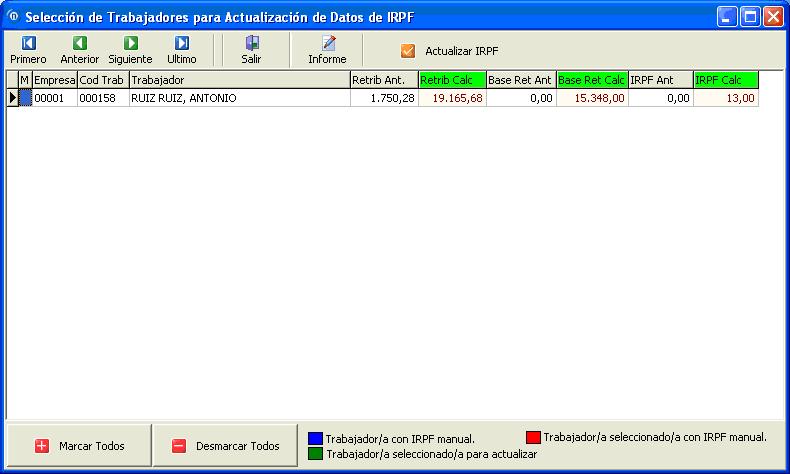790x474 pixels.
Task: Click the Retrib Ant. column header
Action: (384, 80)
